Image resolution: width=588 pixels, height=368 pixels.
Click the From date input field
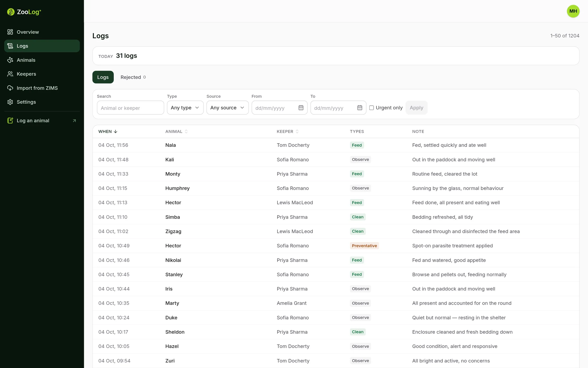point(279,108)
